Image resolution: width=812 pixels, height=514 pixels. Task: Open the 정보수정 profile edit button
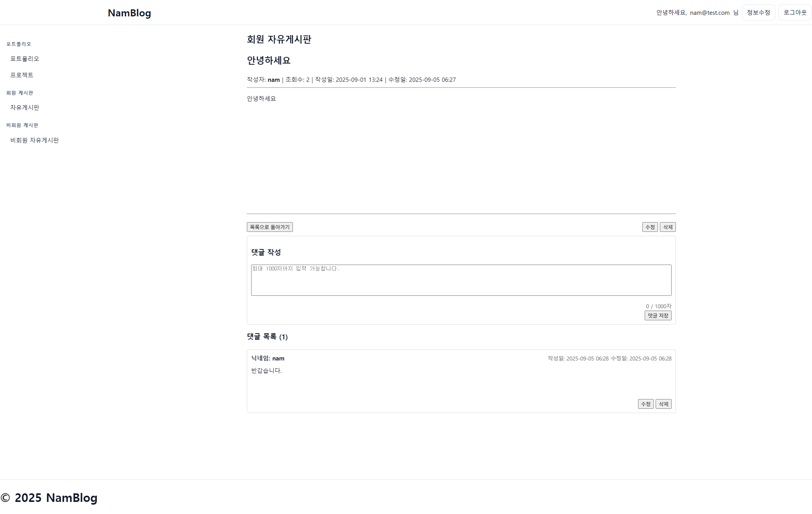tap(758, 12)
